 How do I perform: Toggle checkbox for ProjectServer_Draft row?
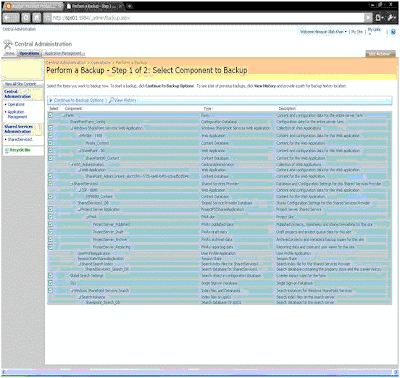click(x=51, y=232)
